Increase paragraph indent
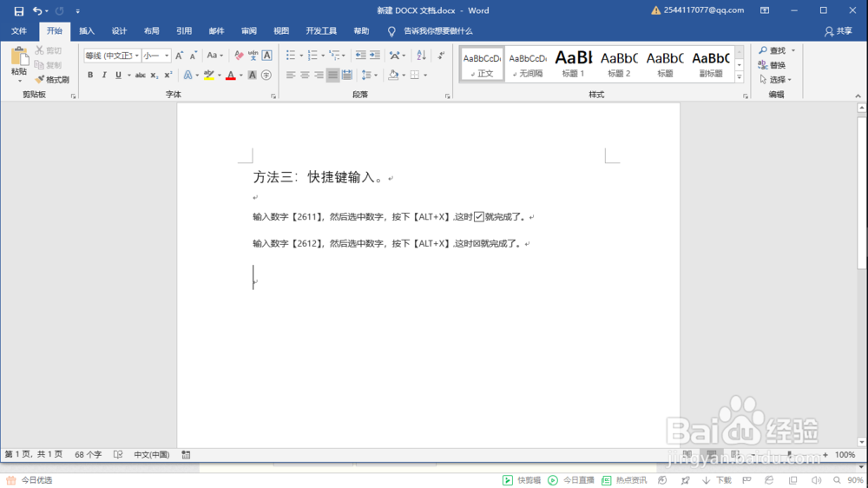 tap(375, 55)
